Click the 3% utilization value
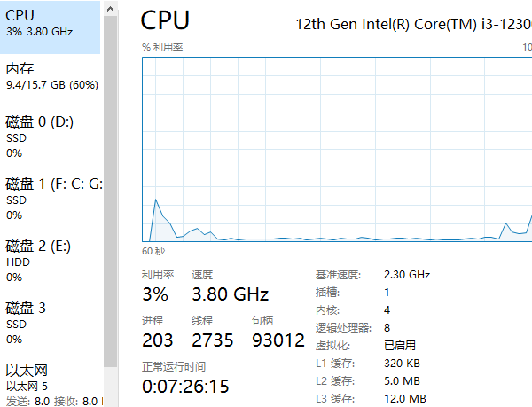This screenshot has height=407, width=532. [x=155, y=294]
